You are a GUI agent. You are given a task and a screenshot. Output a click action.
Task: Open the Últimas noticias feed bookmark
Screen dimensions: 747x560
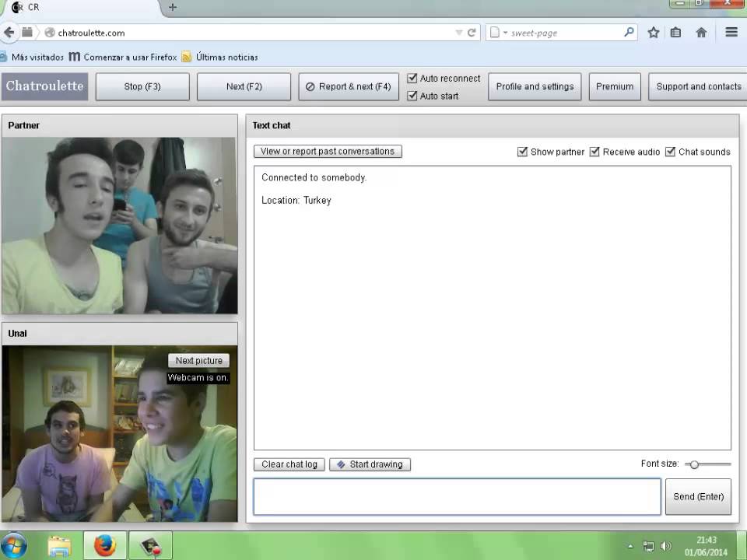(x=219, y=57)
